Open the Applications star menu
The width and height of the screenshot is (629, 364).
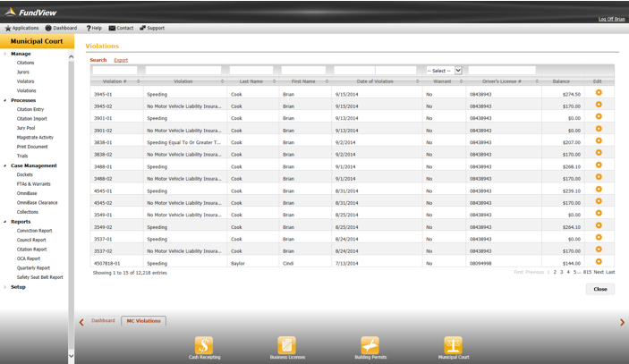21,28
